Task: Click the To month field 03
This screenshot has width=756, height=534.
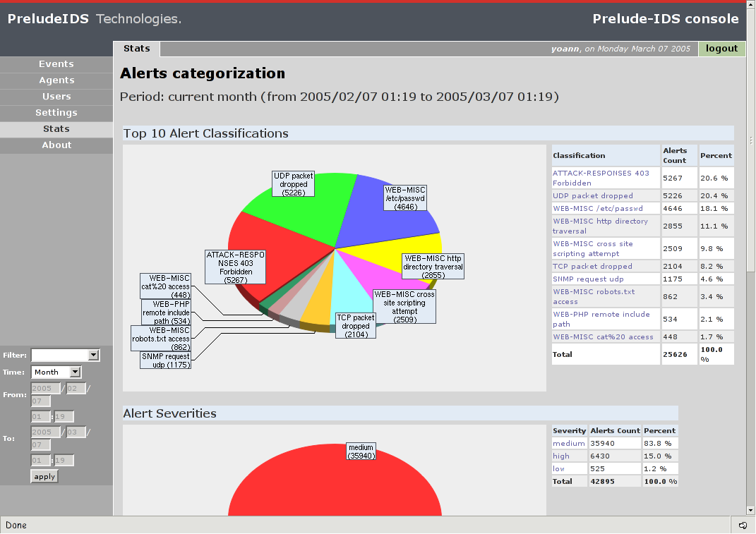Action: tap(76, 432)
